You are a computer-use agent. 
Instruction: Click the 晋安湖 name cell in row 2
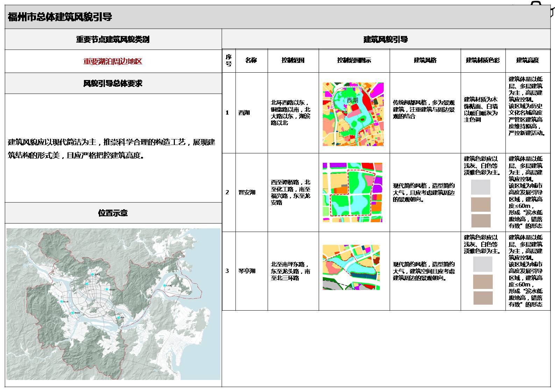point(247,192)
